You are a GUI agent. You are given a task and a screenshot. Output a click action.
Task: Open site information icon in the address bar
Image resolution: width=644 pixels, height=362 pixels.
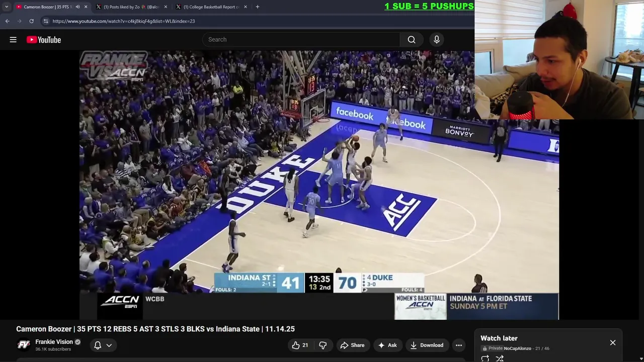click(x=46, y=21)
